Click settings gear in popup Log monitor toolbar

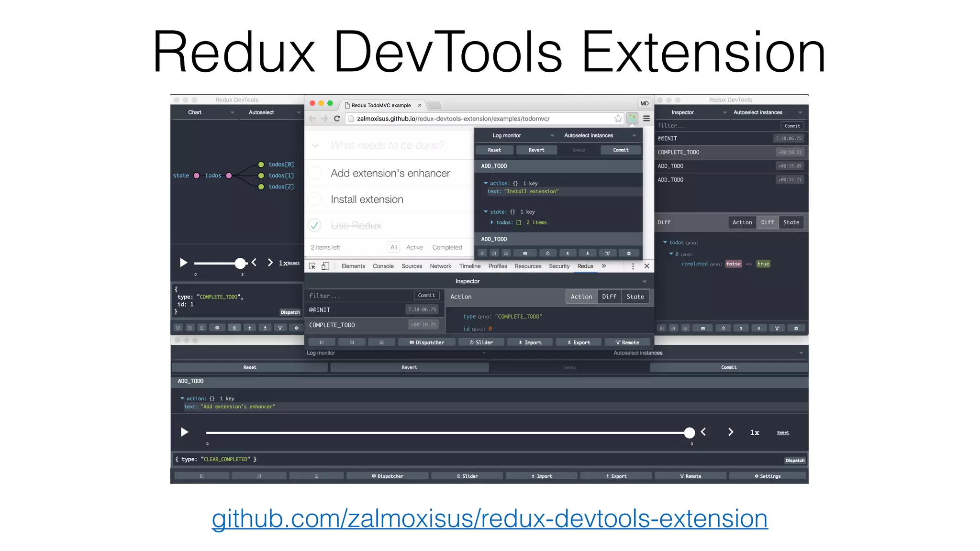coord(629,253)
